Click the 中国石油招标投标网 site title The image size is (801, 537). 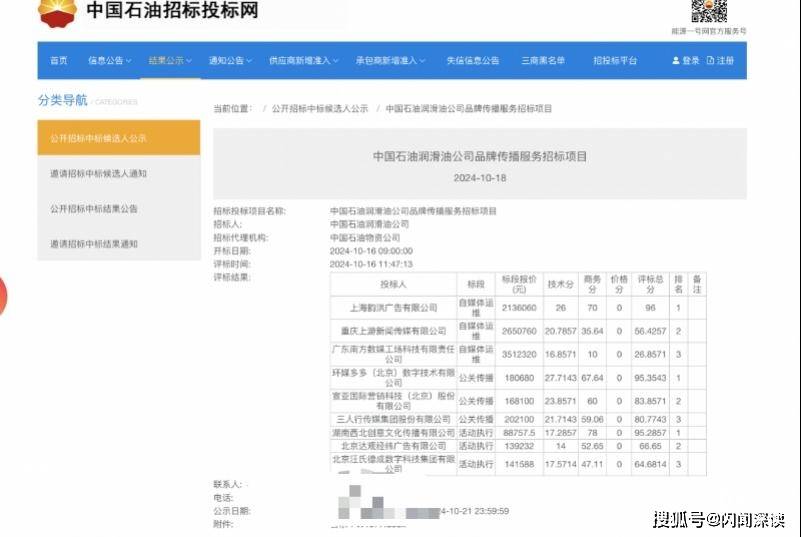[172, 10]
